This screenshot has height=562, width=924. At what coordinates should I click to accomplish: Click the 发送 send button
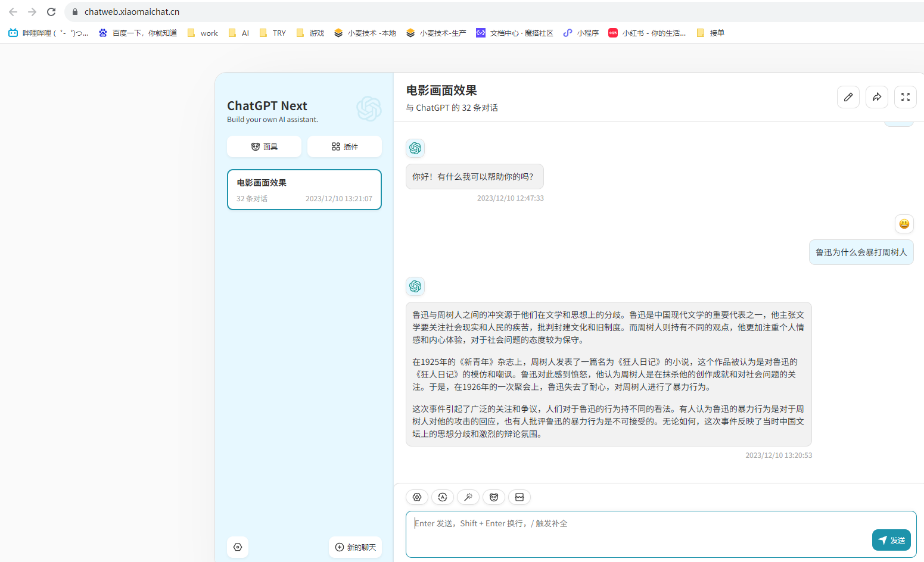click(x=892, y=540)
